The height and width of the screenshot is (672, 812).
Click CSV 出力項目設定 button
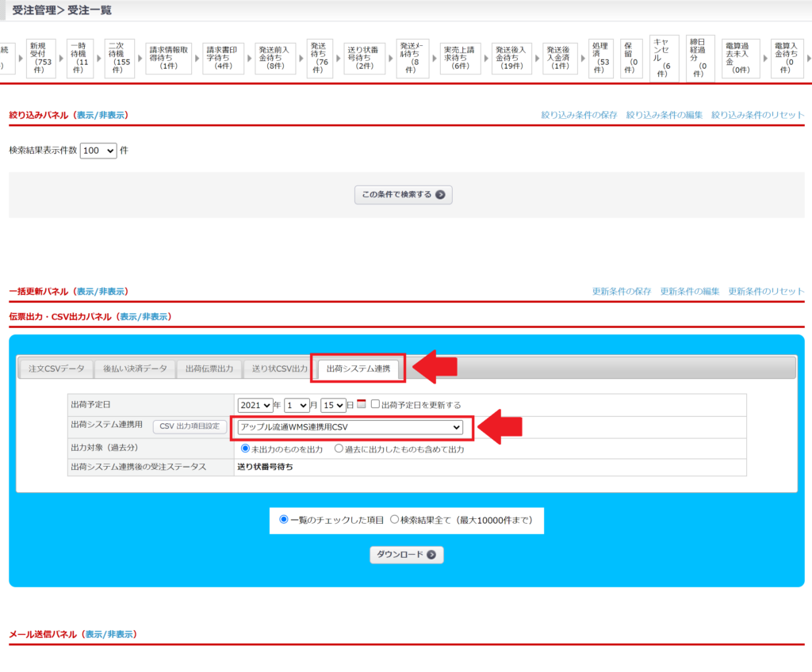click(190, 426)
